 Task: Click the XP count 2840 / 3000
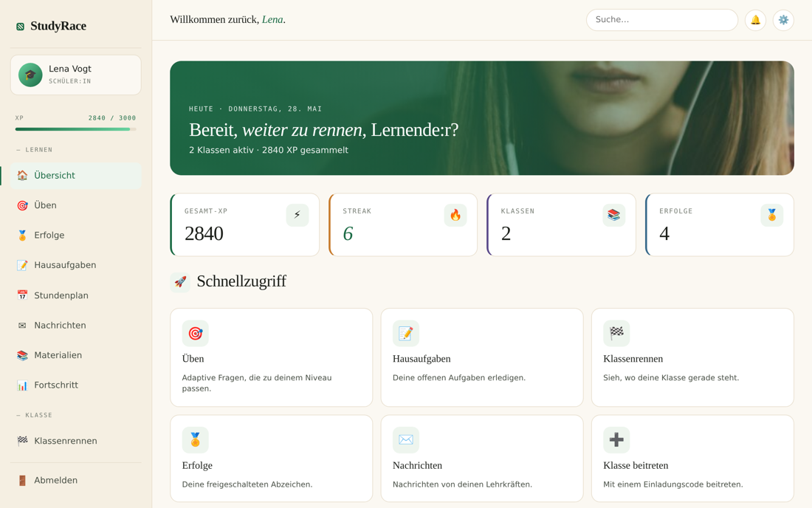click(x=112, y=118)
